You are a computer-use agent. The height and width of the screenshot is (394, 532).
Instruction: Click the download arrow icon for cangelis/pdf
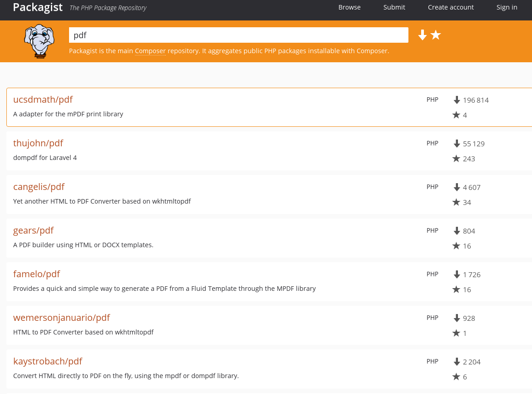coord(457,187)
